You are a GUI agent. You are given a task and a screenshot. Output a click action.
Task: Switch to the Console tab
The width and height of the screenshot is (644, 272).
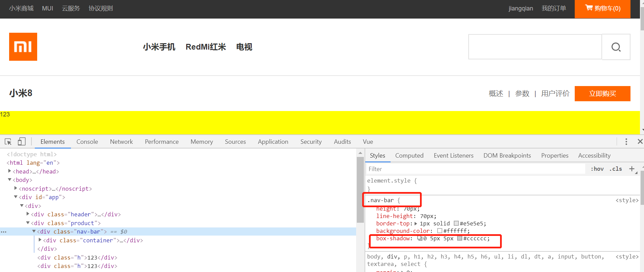pyautogui.click(x=87, y=142)
